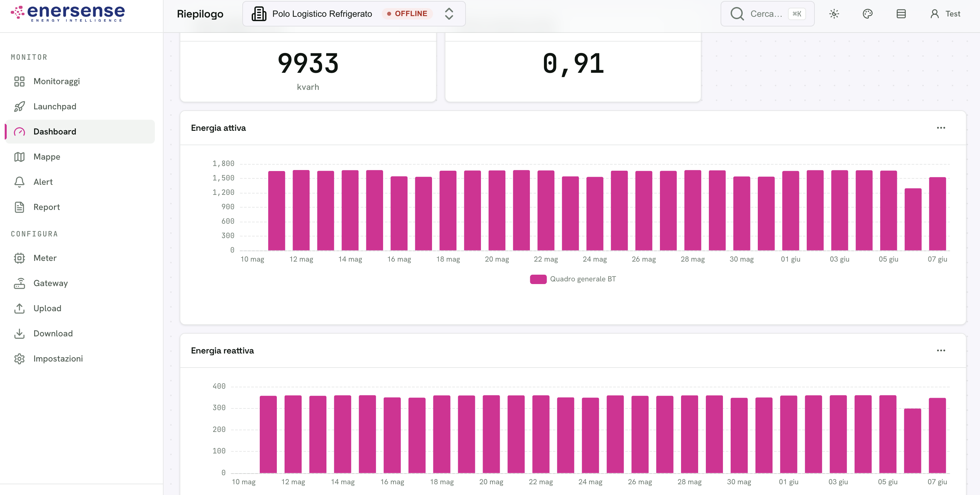Open the Test user account menu
This screenshot has width=980, height=495.
(945, 14)
